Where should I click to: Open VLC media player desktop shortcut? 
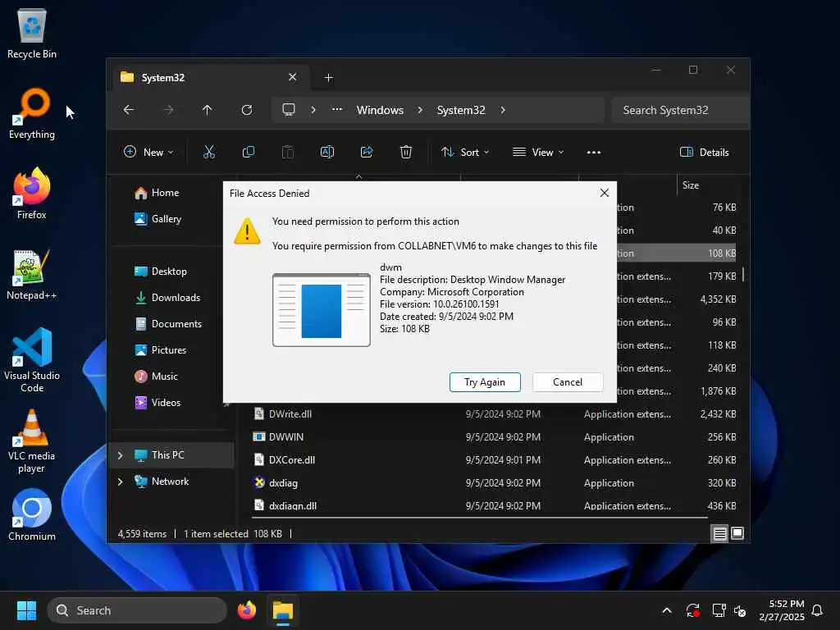click(32, 441)
